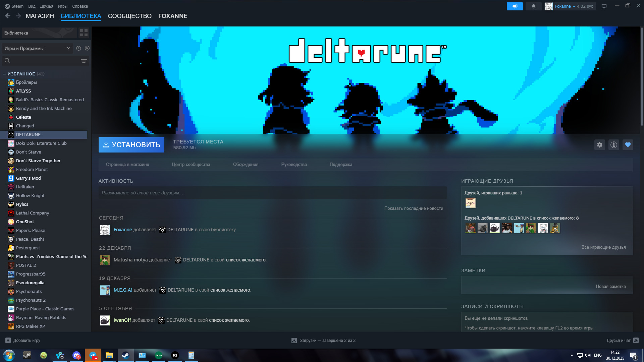This screenshot has height=362, width=644.
Task: Toggle ready-to-play filter icon
Action: click(x=87, y=48)
